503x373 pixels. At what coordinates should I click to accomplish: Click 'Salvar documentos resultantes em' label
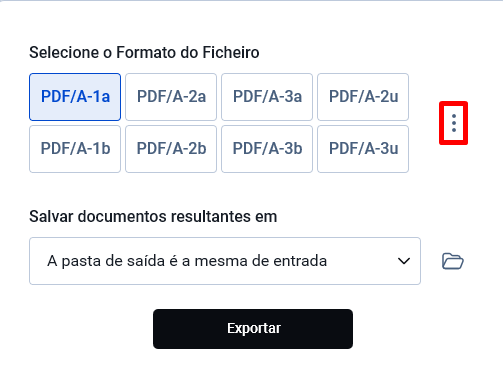(x=153, y=216)
